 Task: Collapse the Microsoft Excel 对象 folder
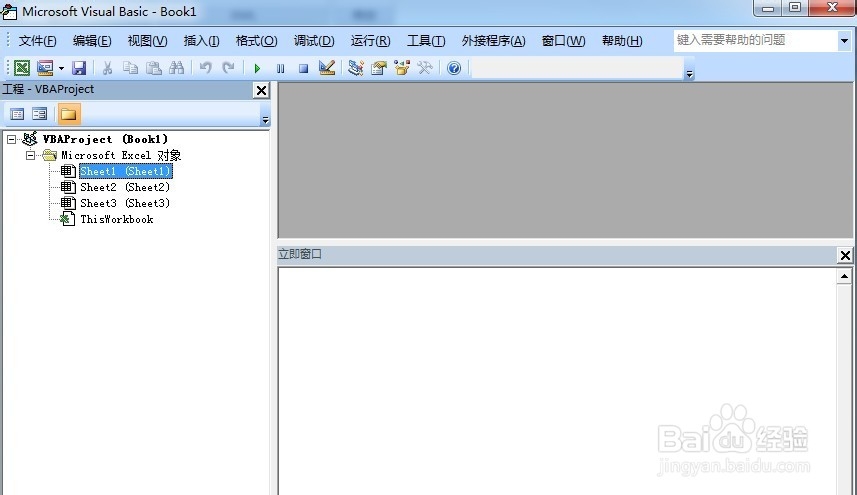[x=31, y=155]
